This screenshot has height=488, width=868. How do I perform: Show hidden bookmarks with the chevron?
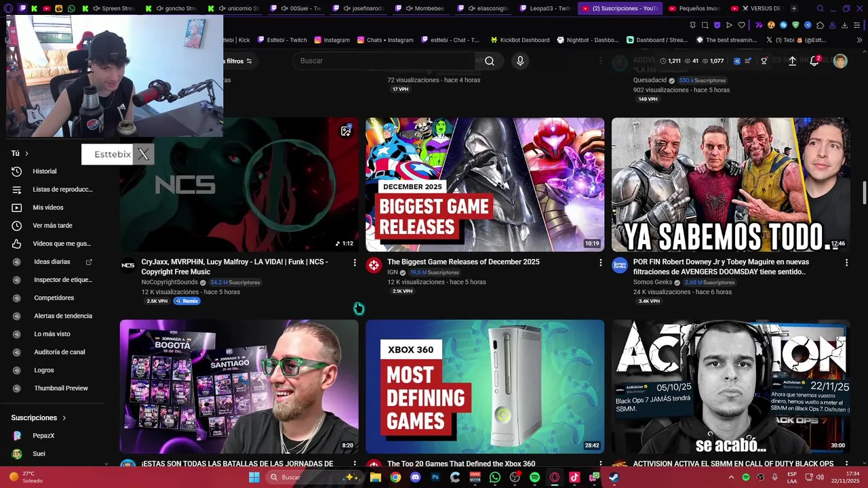pos(859,40)
